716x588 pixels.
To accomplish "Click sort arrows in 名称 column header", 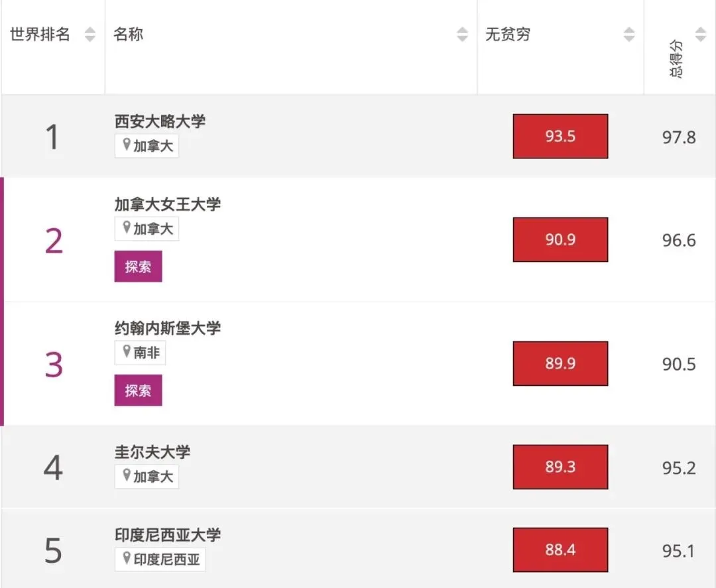I will tap(462, 34).
